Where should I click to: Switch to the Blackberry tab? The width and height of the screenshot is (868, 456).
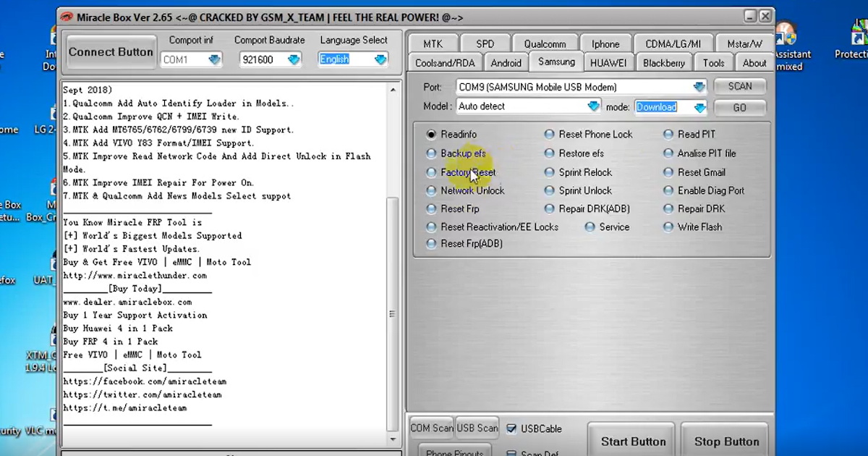664,63
